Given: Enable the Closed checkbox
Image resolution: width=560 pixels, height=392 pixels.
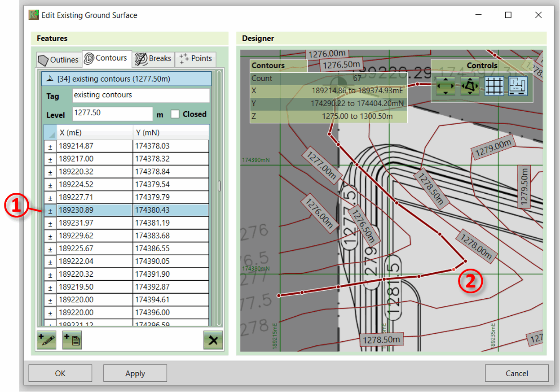Looking at the screenshot, I should [x=175, y=114].
